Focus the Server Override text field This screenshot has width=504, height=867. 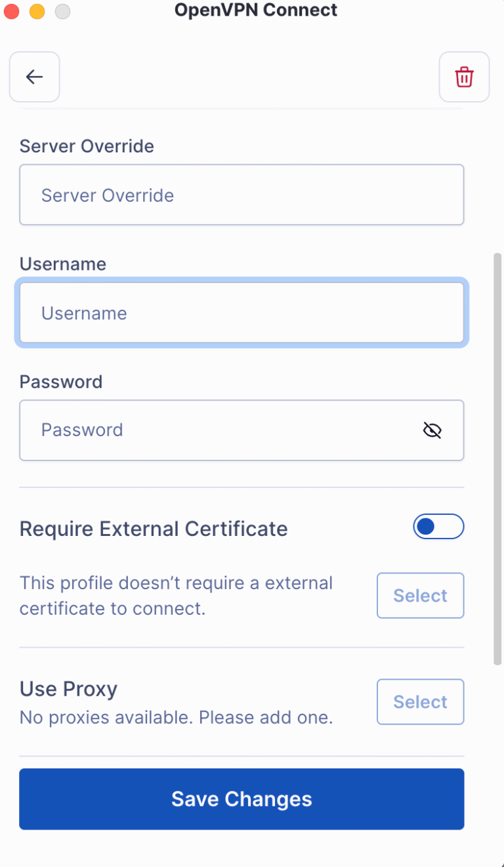(241, 195)
